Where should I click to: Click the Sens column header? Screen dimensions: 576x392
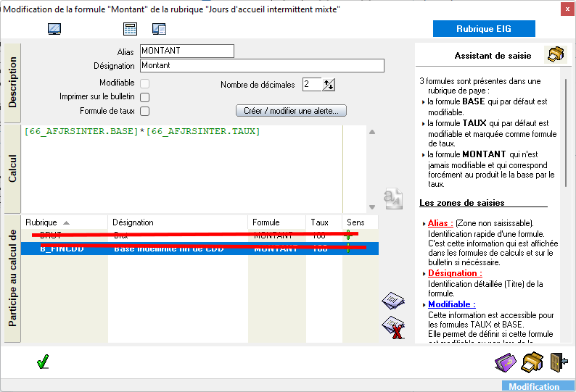(360, 222)
